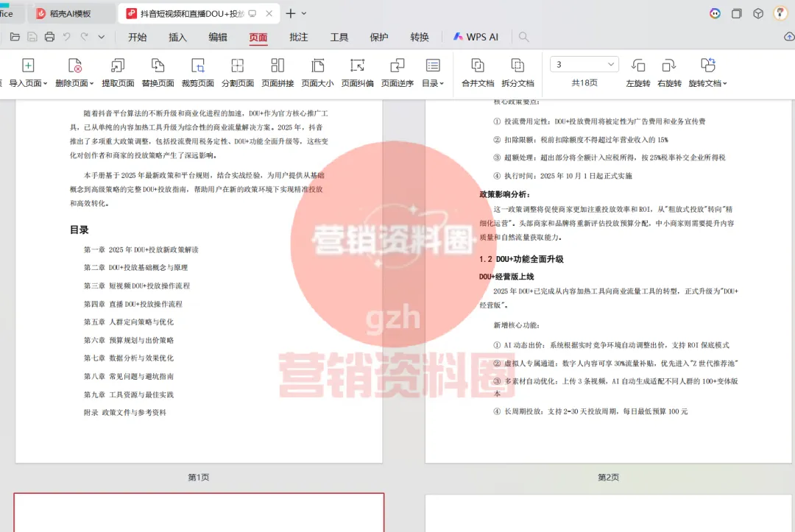This screenshot has height=532, width=795.
Task: Click the 目录 table of contents icon
Action: pyautogui.click(x=433, y=65)
